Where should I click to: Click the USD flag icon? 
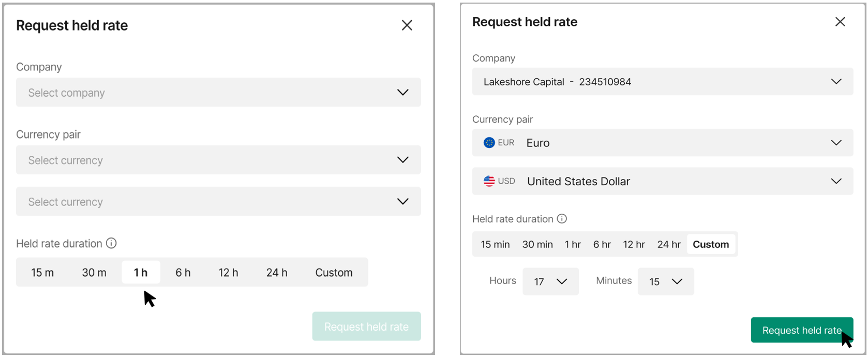pyautogui.click(x=489, y=181)
